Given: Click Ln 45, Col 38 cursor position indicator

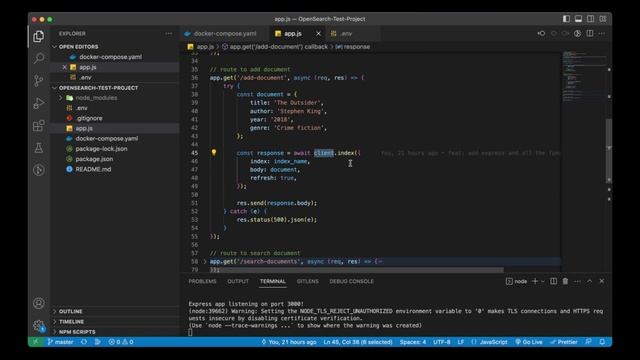Looking at the screenshot, I should (358, 342).
